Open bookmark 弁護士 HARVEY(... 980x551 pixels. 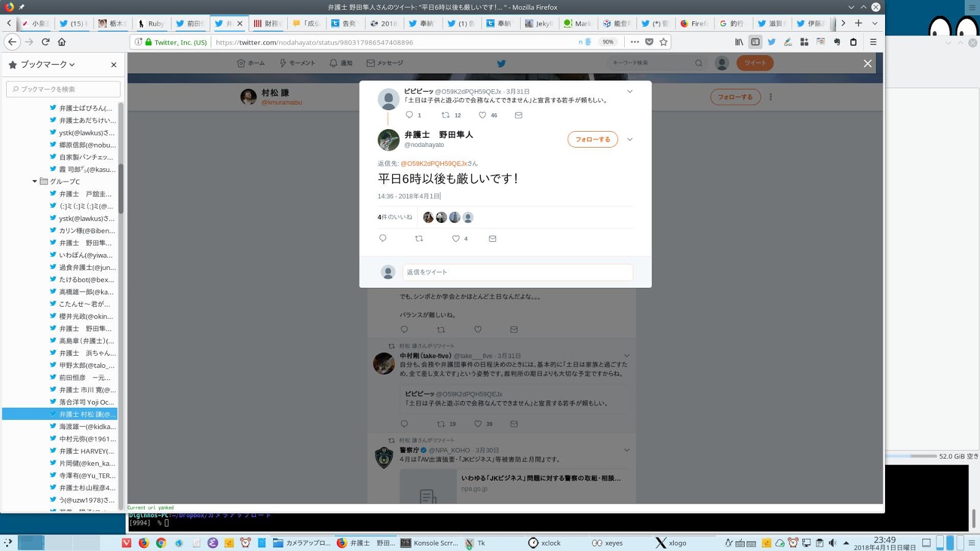[x=82, y=451]
